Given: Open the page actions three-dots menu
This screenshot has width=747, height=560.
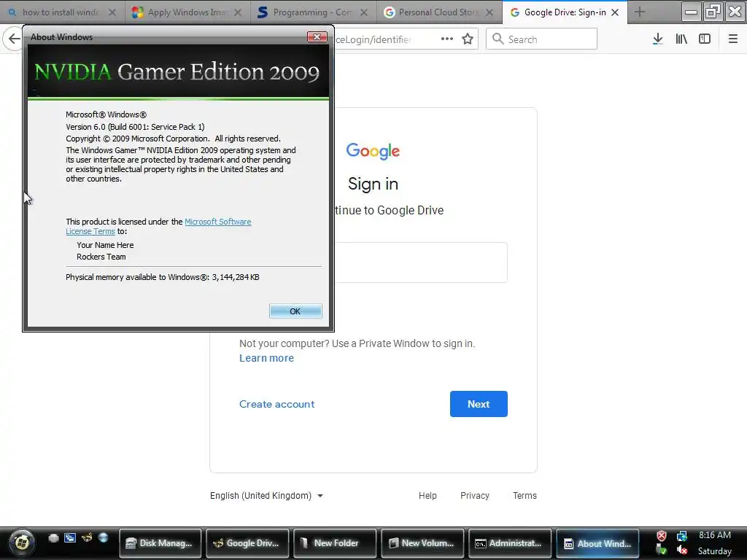Looking at the screenshot, I should tap(447, 39).
